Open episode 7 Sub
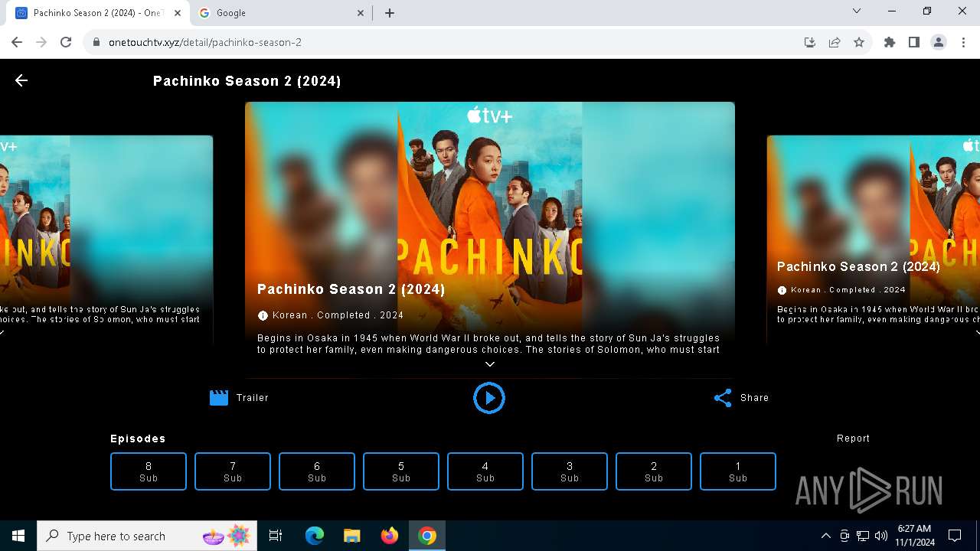This screenshot has height=551, width=980. 233,471
